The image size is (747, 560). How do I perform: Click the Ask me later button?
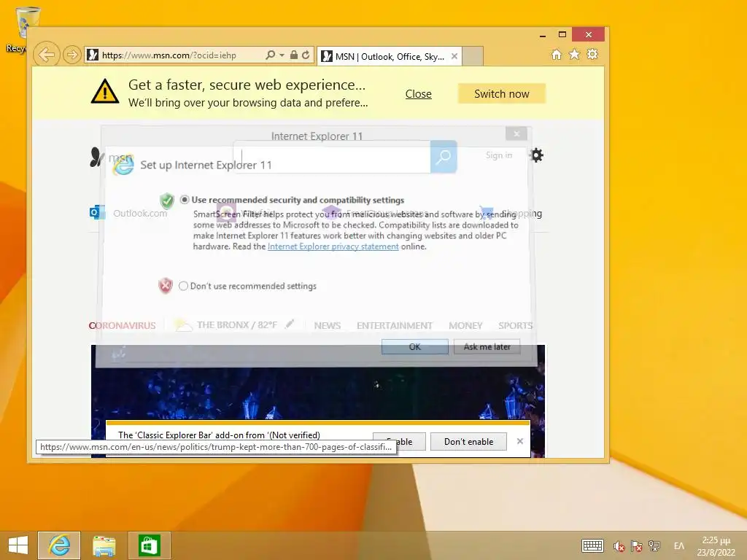[487, 346]
